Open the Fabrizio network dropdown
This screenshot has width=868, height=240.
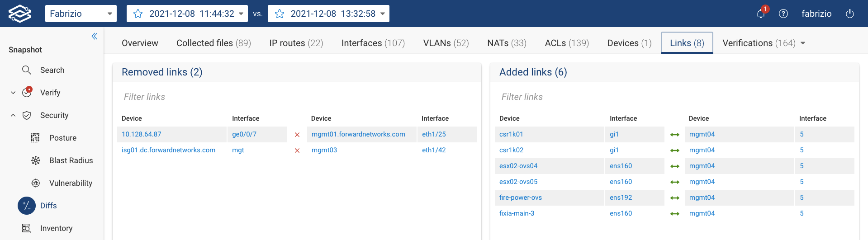point(81,14)
